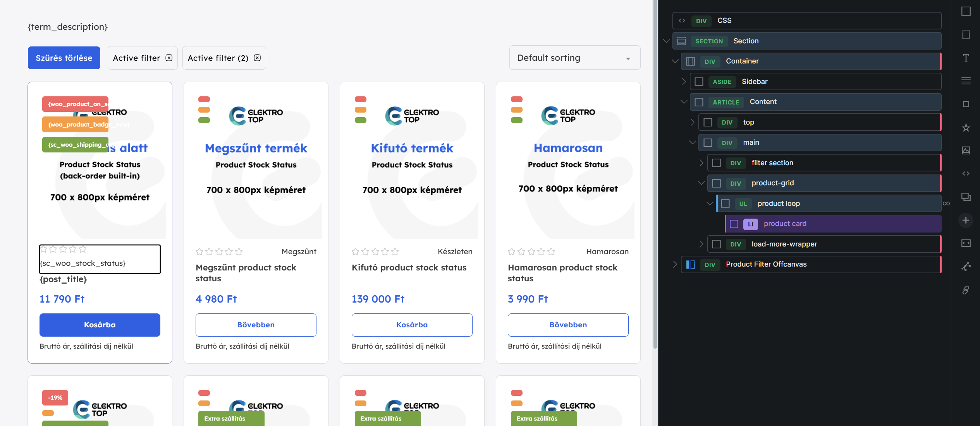Select the Section element icon in sidebar
This screenshot has height=426, width=980.
click(x=966, y=11)
